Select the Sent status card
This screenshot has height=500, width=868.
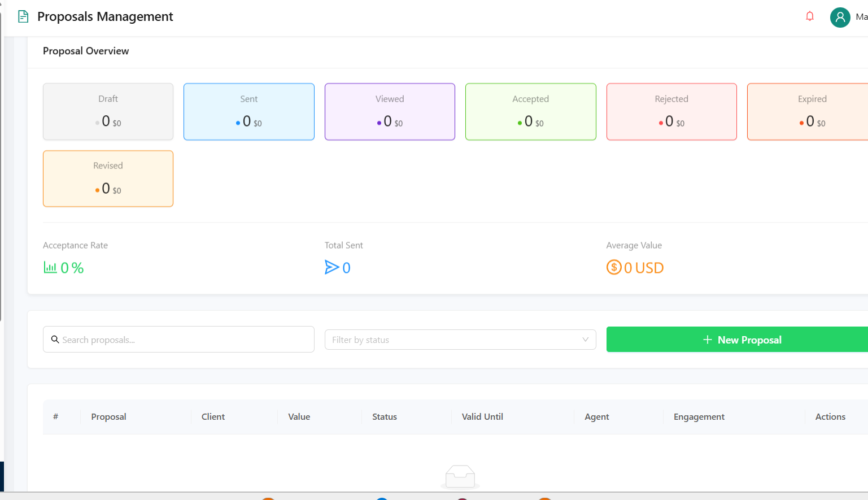point(248,111)
